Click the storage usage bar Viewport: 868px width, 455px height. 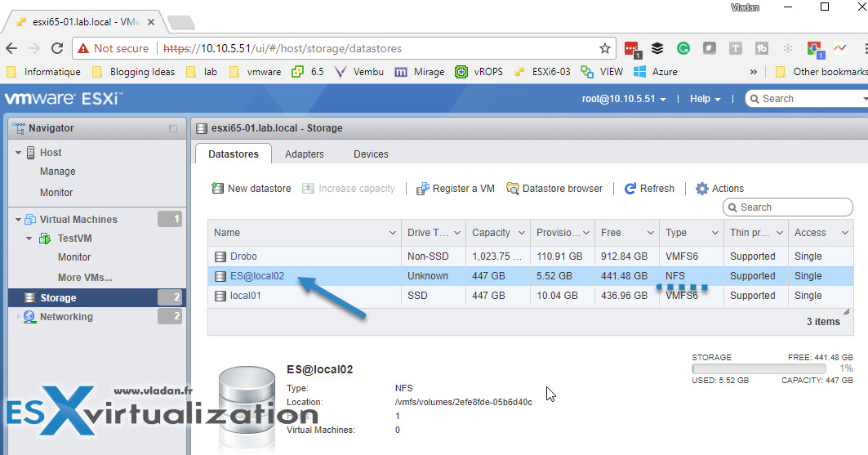tap(759, 368)
